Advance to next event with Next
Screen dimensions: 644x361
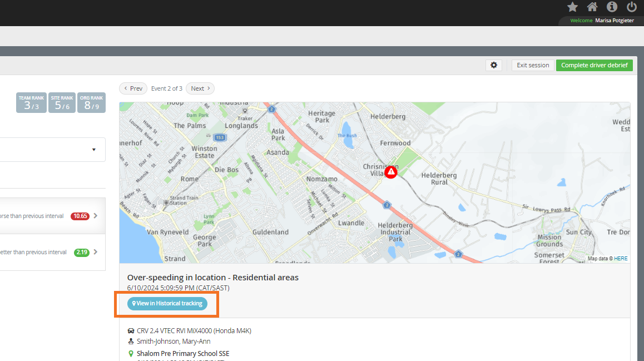pyautogui.click(x=200, y=88)
